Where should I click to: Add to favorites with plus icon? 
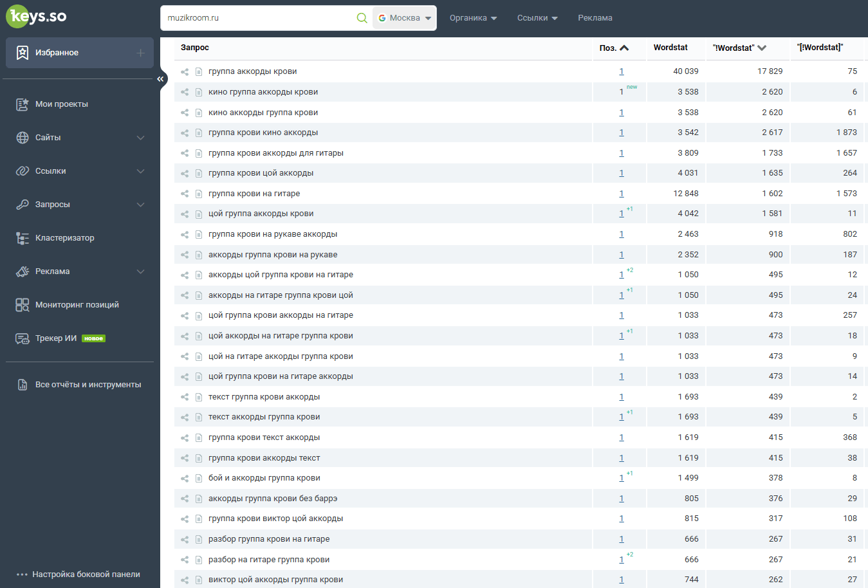[140, 53]
